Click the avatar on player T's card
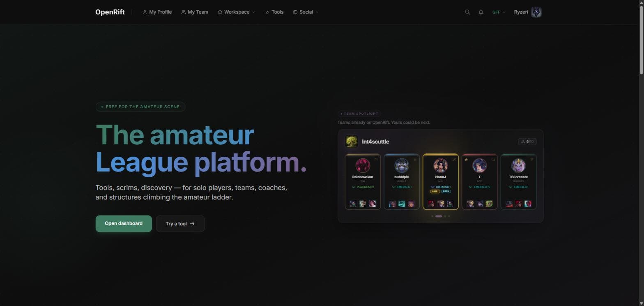 coord(479,166)
